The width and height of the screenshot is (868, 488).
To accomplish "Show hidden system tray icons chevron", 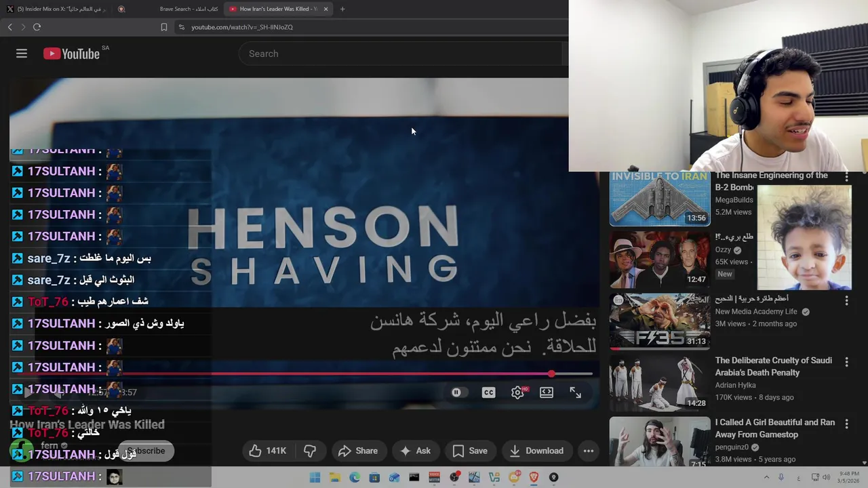I will pyautogui.click(x=767, y=477).
